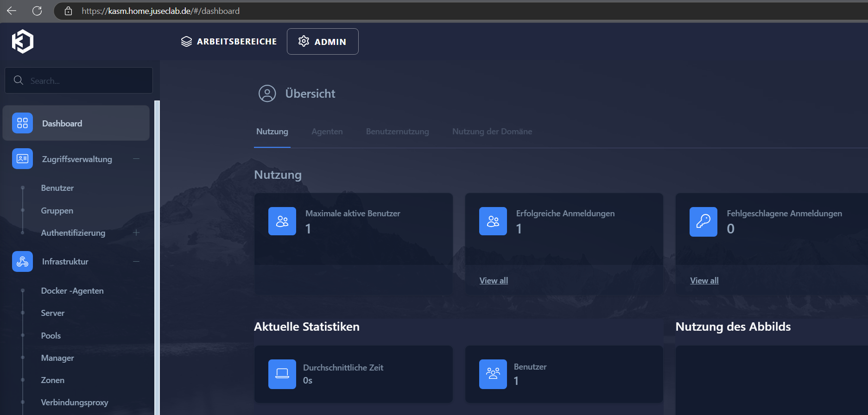Viewport: 868px width, 415px height.
Task: Click the Aktuelle Statistiken heading
Action: point(307,327)
